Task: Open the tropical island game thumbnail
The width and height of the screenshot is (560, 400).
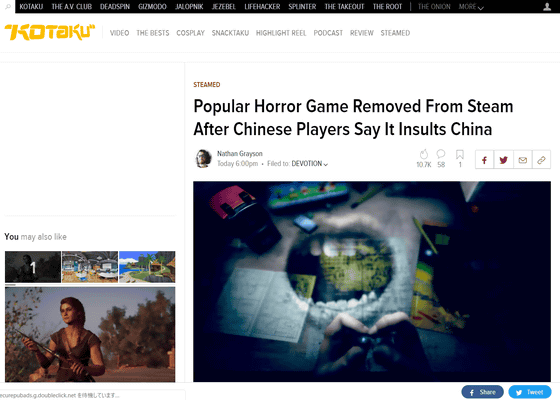Action: coord(147,267)
